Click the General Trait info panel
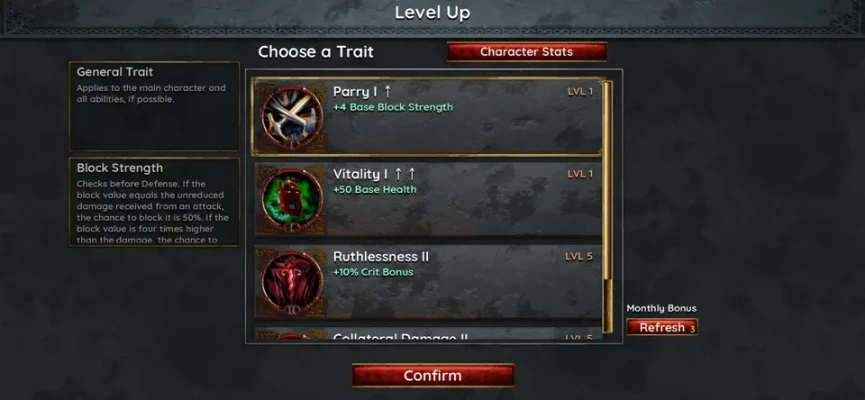Viewport: 865px width, 400px height. click(154, 106)
